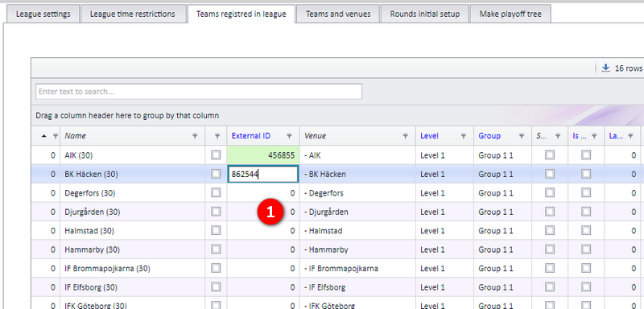Click the External ID edit box 862544

263,174
